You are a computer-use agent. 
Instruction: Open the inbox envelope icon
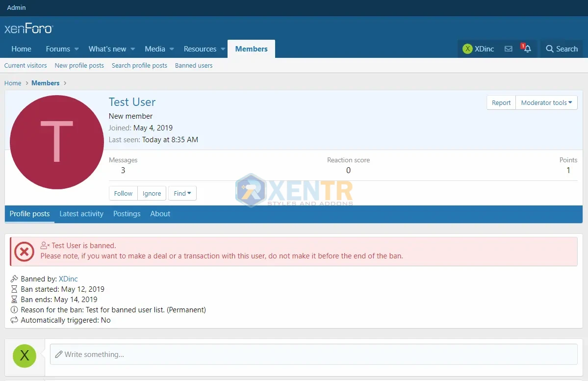click(x=509, y=49)
